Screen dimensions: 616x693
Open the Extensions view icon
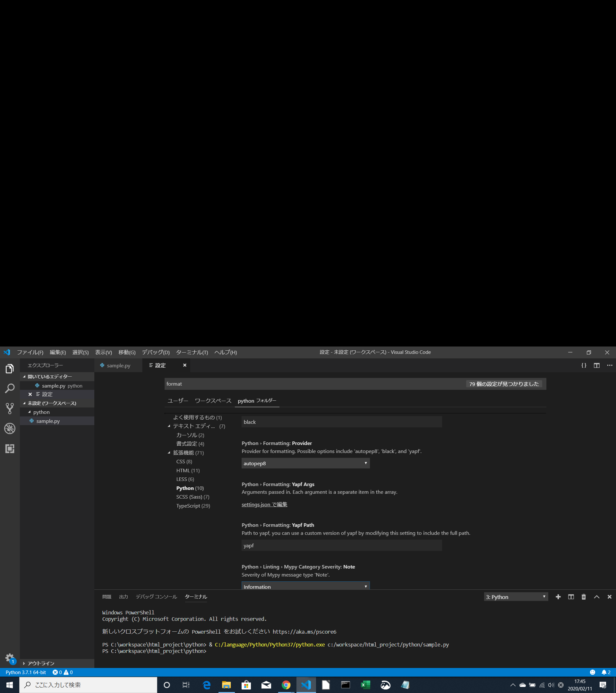click(10, 449)
